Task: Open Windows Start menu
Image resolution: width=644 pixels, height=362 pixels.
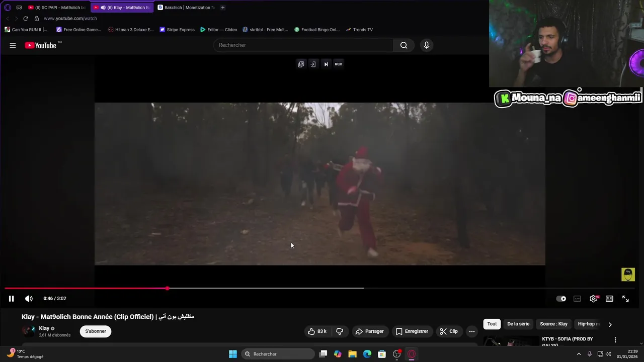Action: click(233, 354)
